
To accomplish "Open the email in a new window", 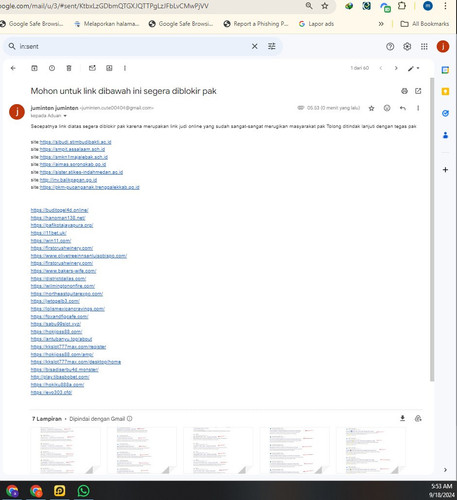I will [x=418, y=91].
